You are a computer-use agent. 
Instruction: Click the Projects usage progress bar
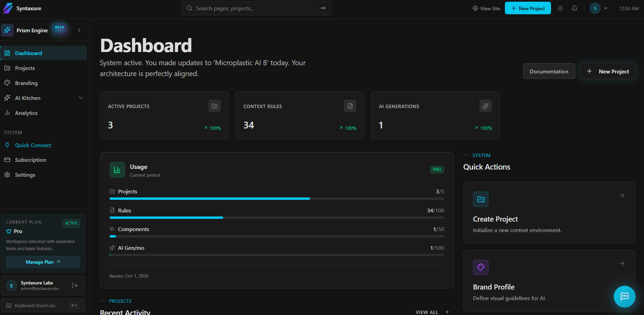coord(277,198)
